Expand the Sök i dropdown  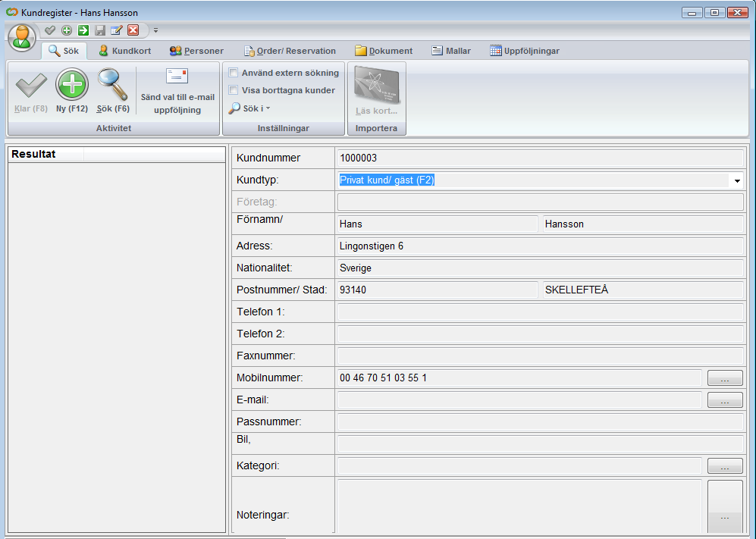coord(249,108)
